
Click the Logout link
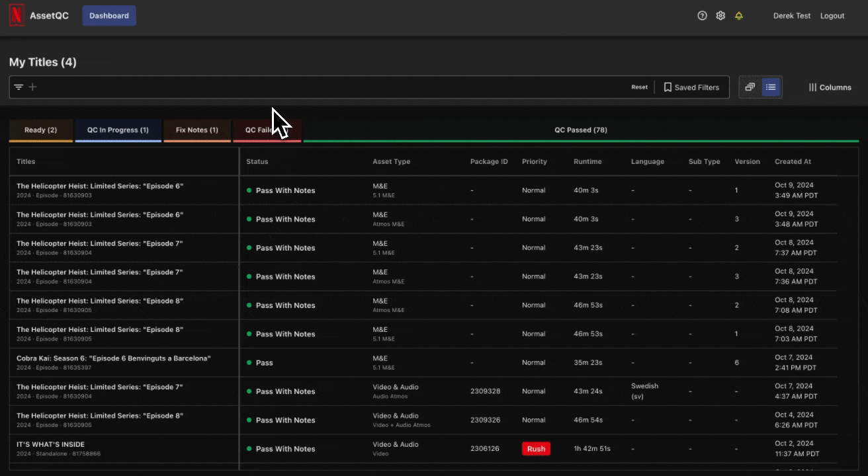(x=832, y=16)
